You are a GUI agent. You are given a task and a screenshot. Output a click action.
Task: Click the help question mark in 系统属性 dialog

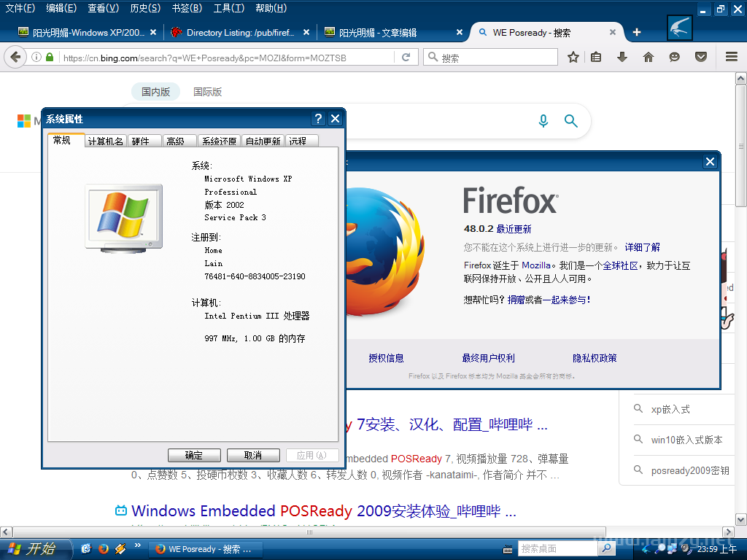click(x=318, y=119)
